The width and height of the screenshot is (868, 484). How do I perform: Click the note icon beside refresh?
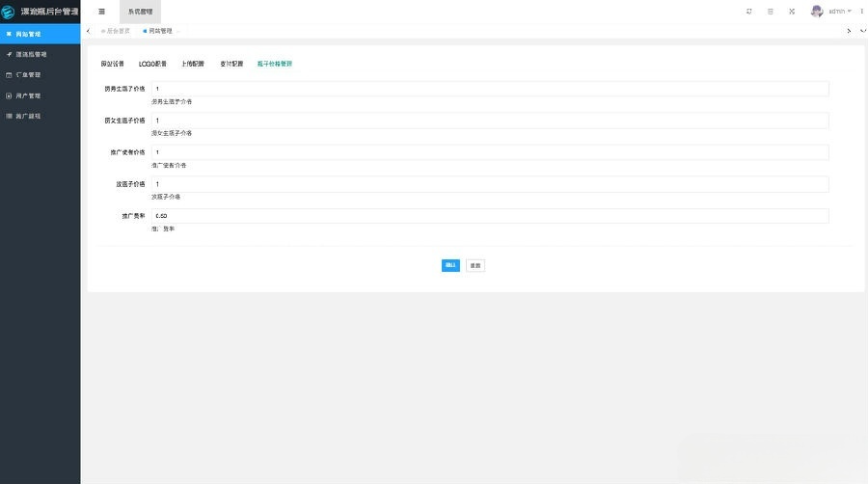770,12
